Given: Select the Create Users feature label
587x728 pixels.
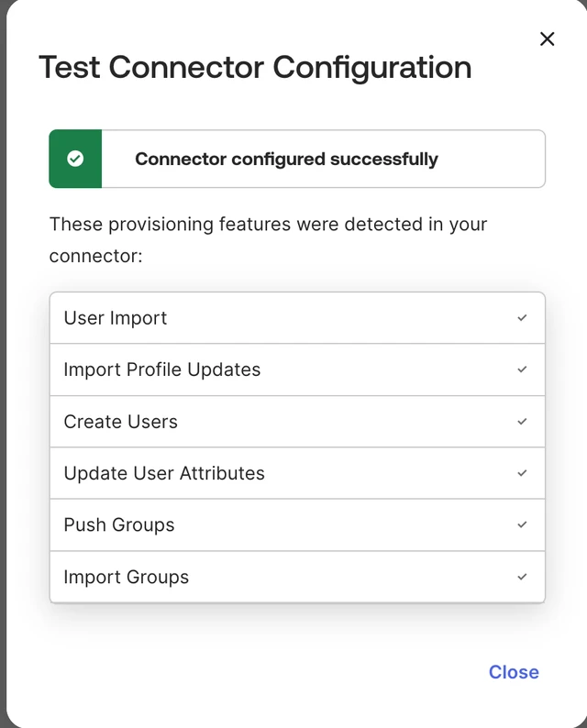Looking at the screenshot, I should (121, 422).
